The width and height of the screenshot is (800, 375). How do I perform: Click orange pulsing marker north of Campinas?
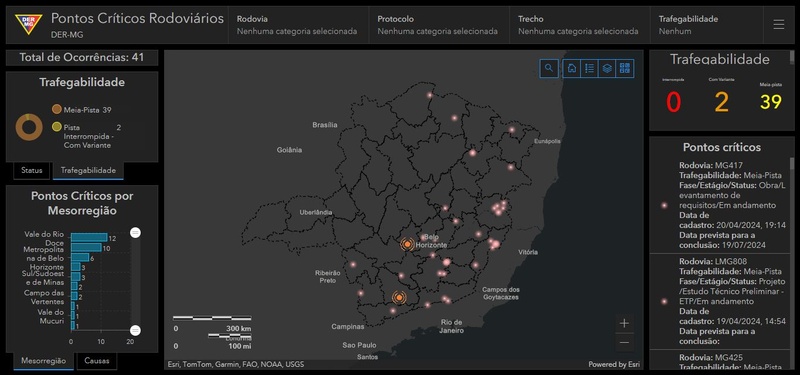[x=399, y=296]
